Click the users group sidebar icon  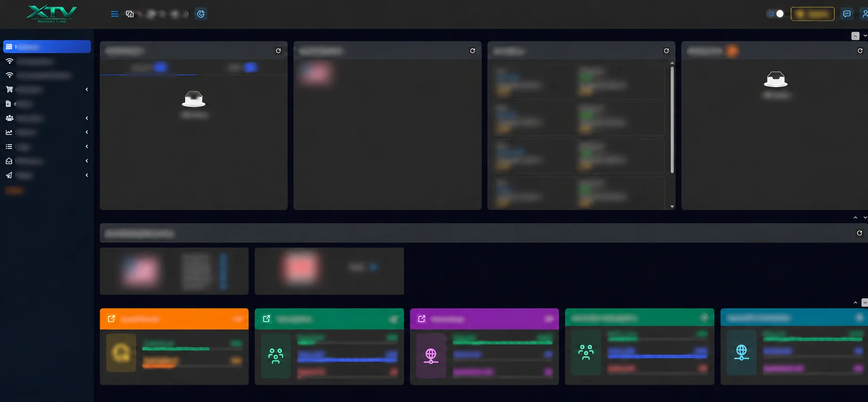[9, 118]
